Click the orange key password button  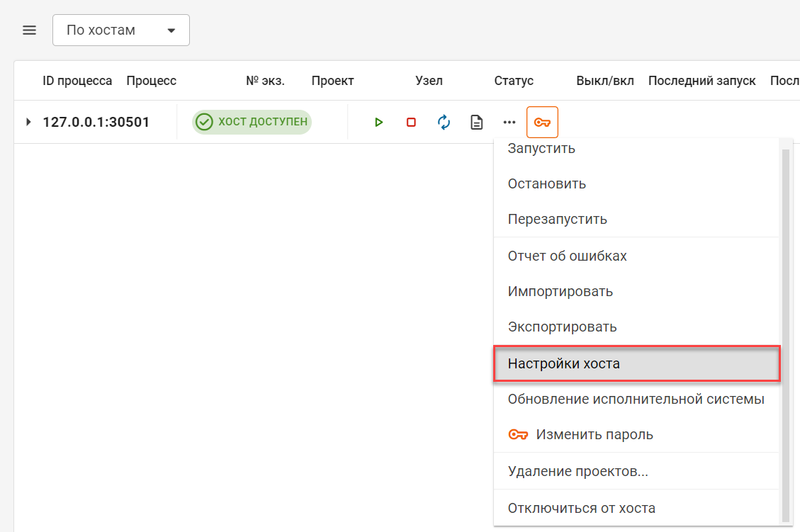coord(542,123)
